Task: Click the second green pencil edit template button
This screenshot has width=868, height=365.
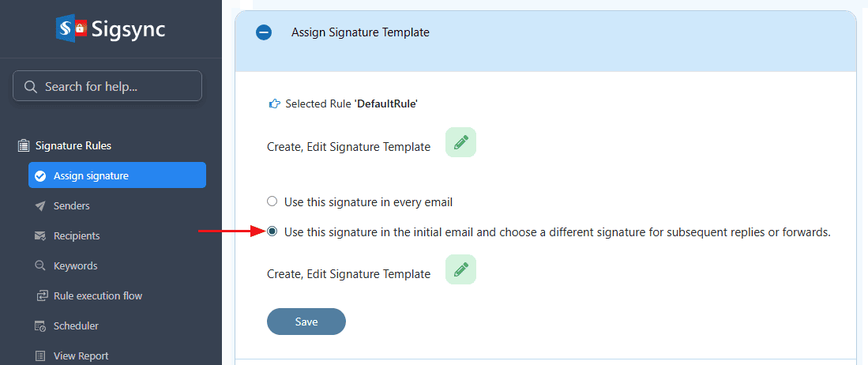Action: (460, 269)
